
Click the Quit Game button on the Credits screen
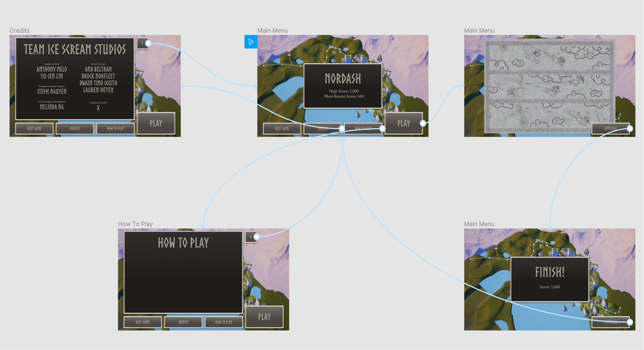[34, 128]
